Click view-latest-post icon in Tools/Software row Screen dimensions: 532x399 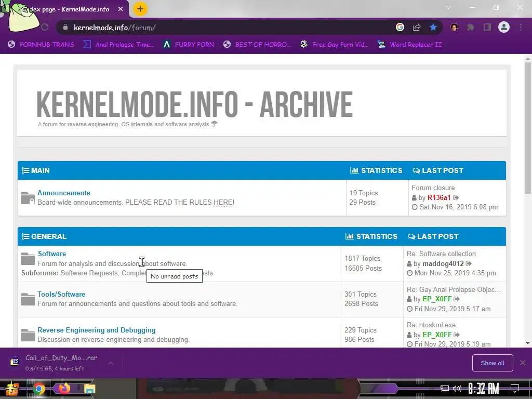point(457,299)
